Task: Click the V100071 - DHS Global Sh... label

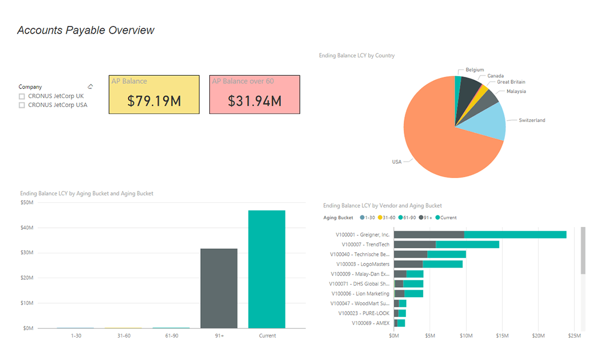Action: tap(359, 284)
